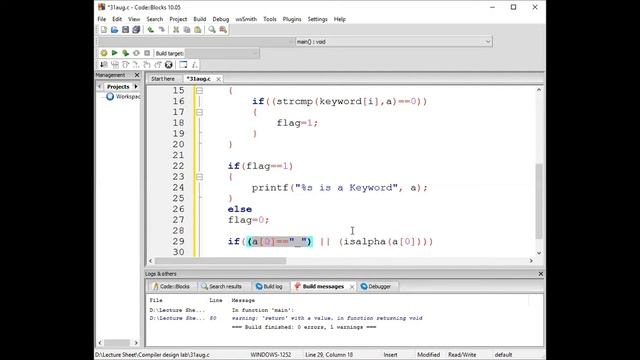The width and height of the screenshot is (640, 360).
Task: Create a new file from the toolbar
Action: pos(104,30)
